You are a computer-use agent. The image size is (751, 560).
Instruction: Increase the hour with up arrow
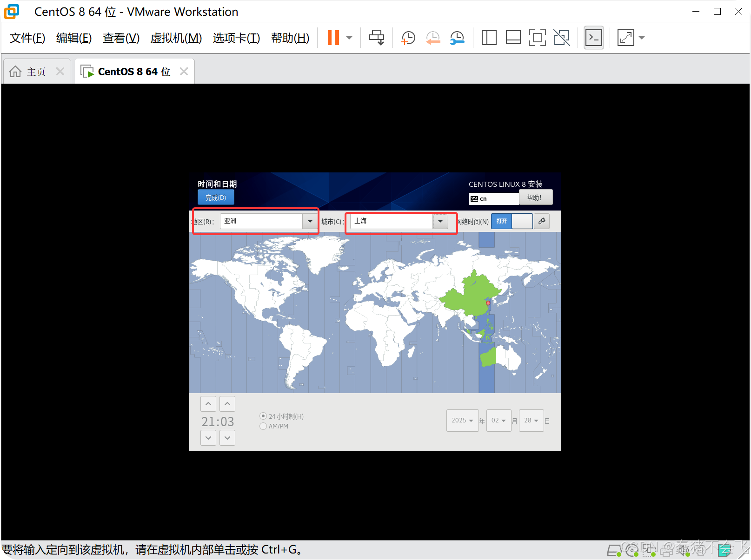click(x=208, y=404)
